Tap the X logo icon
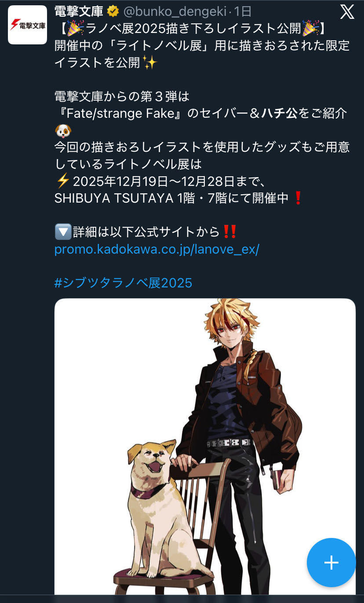 347,12
